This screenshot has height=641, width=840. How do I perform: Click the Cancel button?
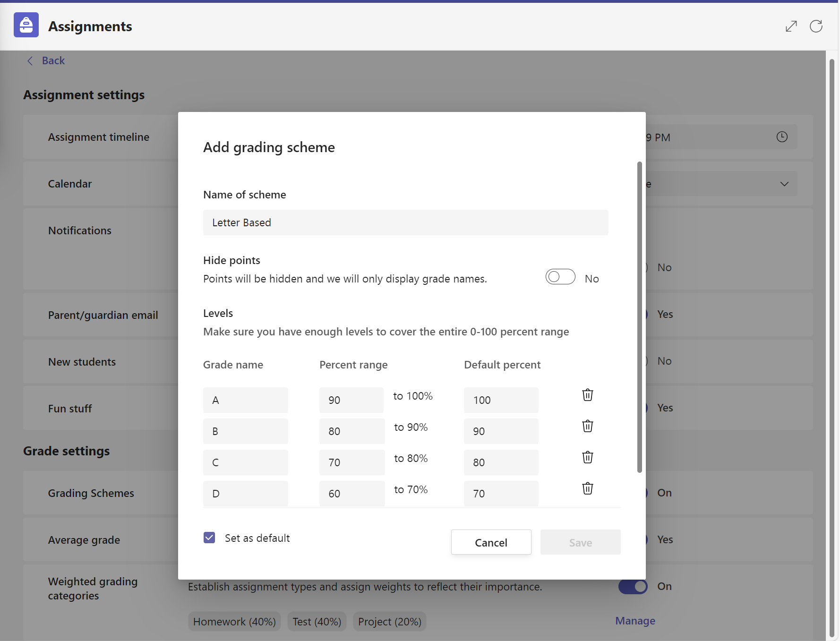pos(491,542)
